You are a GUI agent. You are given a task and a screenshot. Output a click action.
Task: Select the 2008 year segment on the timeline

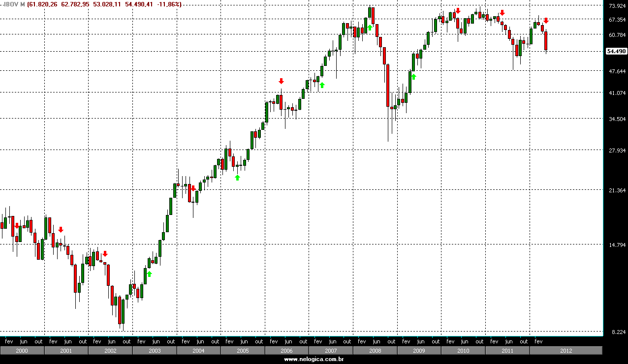click(375, 351)
